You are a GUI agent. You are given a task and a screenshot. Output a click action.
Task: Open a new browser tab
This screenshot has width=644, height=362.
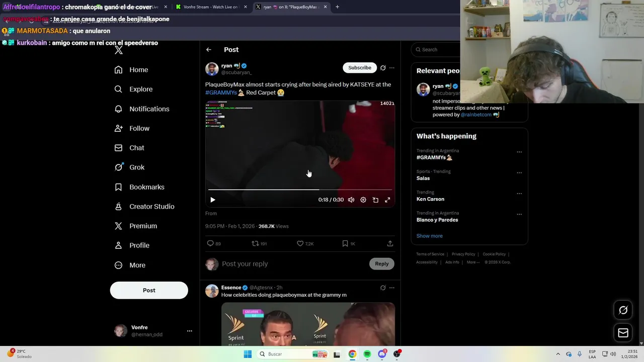(x=337, y=7)
